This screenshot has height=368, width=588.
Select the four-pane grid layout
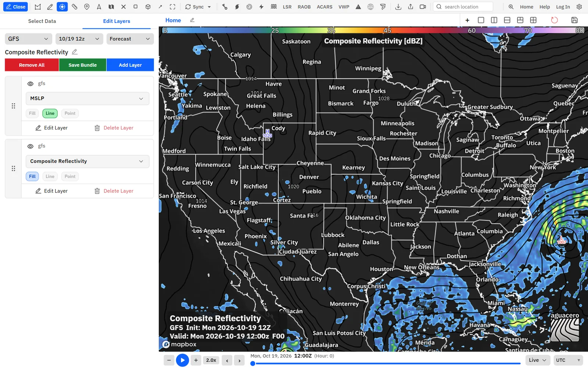point(533,20)
